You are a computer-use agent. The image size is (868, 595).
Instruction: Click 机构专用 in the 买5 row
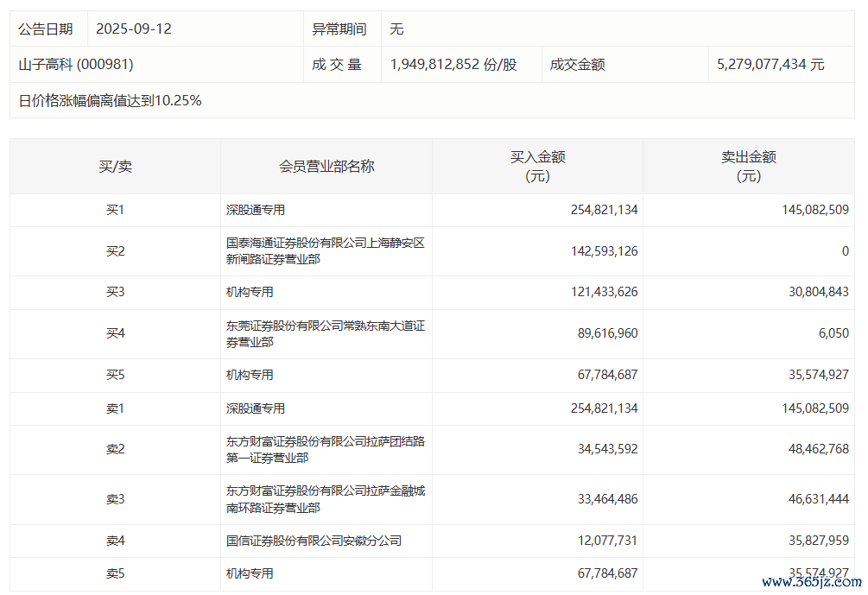[250, 375]
